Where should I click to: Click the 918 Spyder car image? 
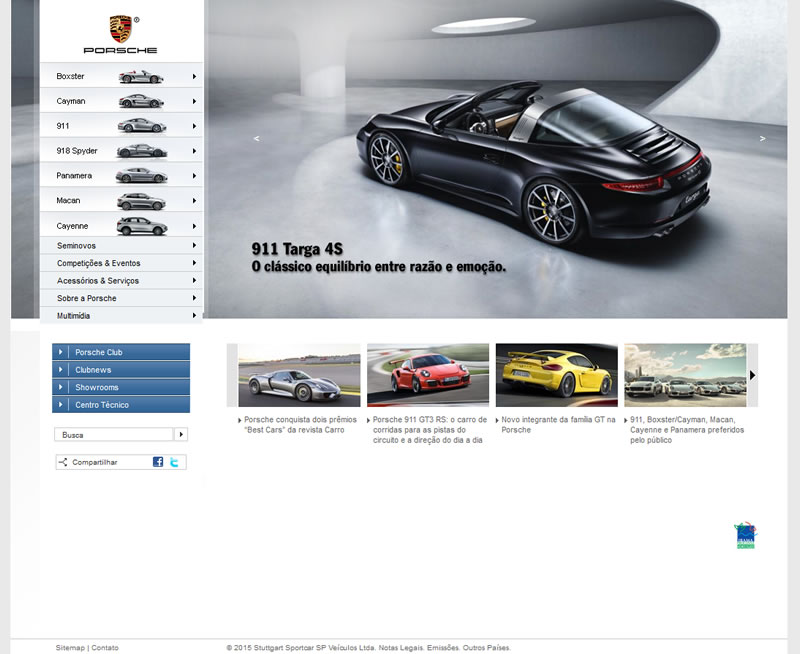pos(142,151)
